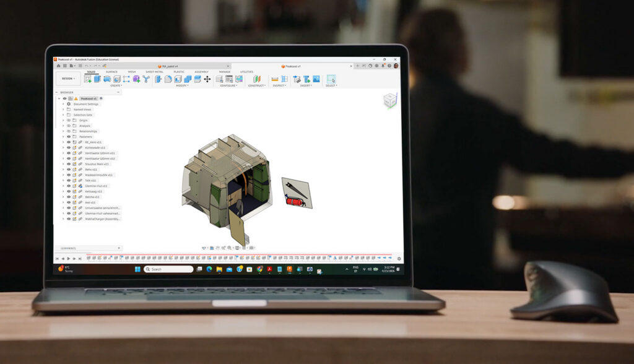Hide the Fasteners folder visibility eye
This screenshot has width=634, height=364.
(67, 137)
